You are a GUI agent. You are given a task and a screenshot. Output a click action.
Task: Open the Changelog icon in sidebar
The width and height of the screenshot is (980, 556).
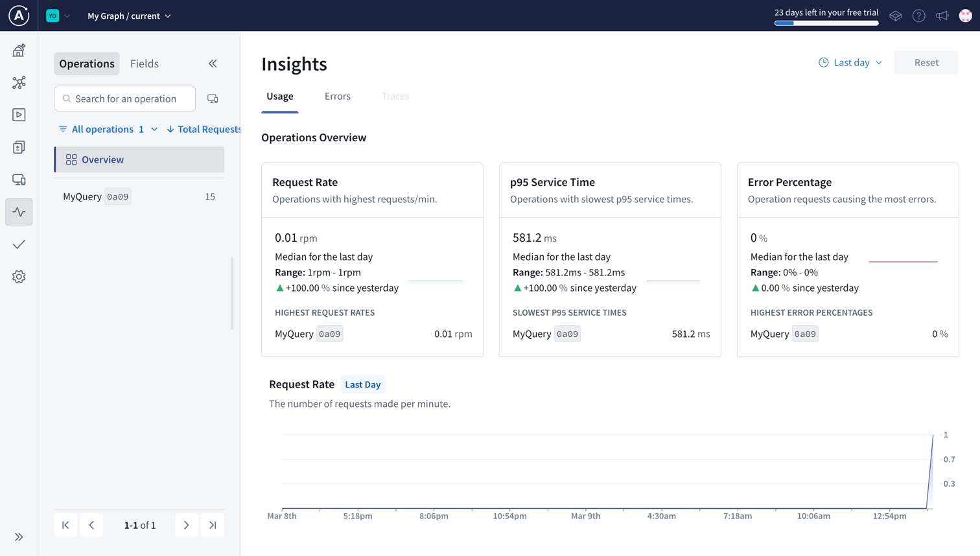click(x=19, y=147)
